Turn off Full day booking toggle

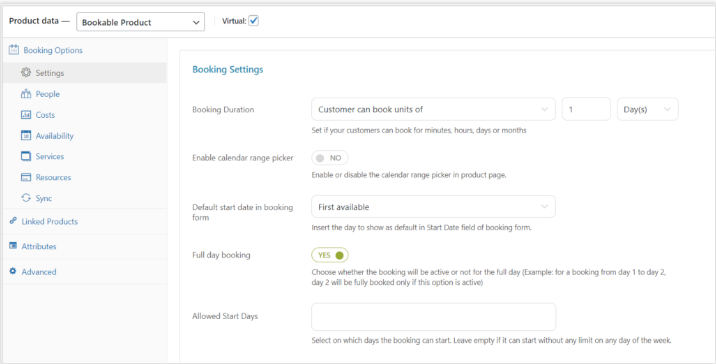point(330,255)
